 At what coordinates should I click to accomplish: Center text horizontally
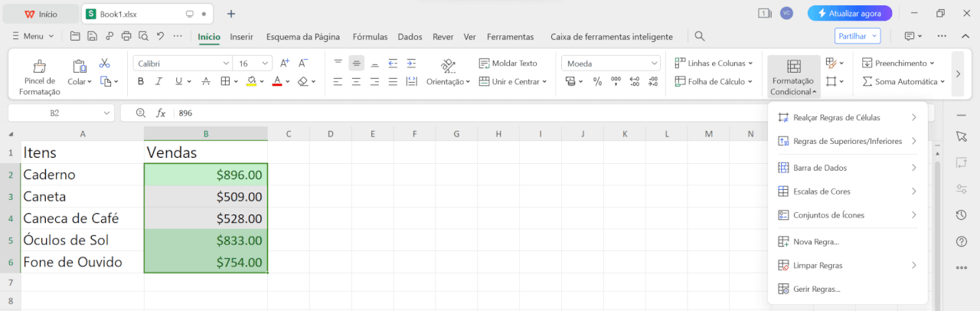(356, 81)
